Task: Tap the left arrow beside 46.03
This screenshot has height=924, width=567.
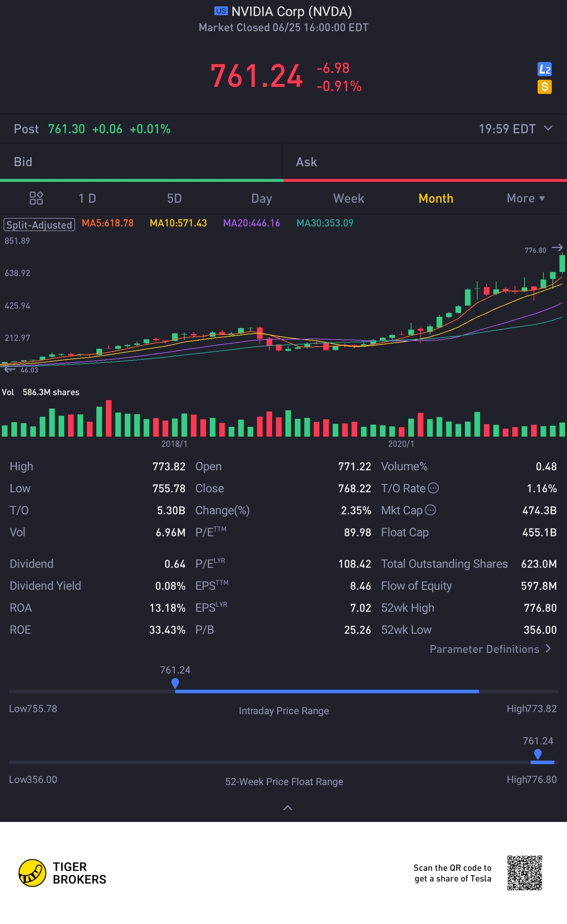Action: pos(10,370)
